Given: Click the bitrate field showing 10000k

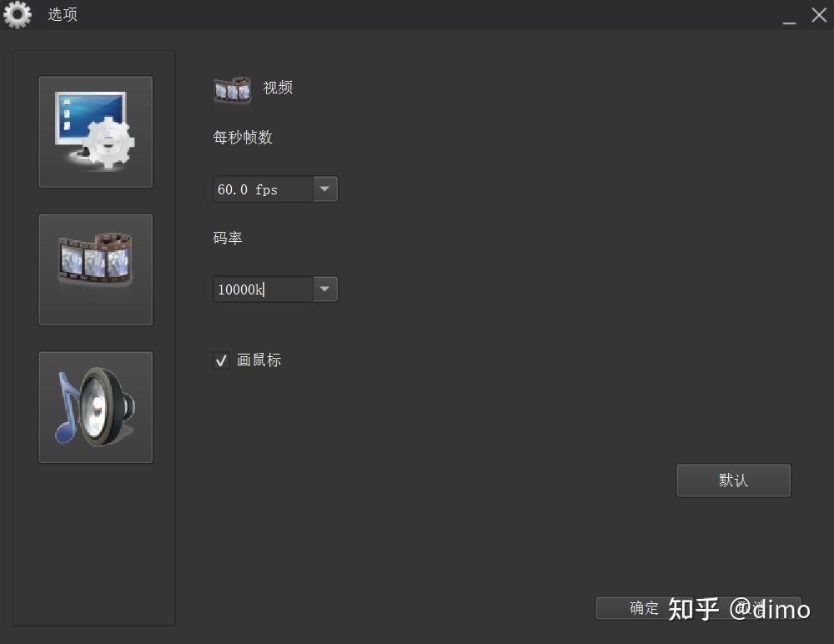Looking at the screenshot, I should [263, 289].
